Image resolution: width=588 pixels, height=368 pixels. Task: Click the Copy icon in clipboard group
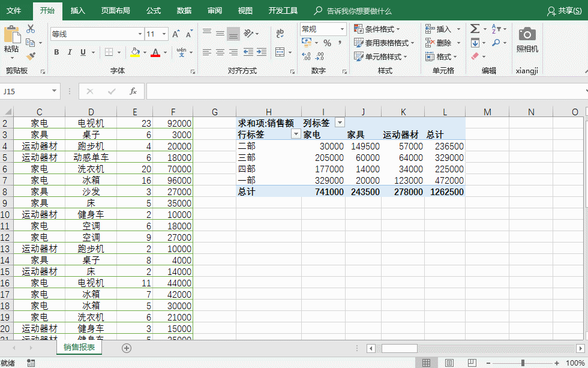(31, 43)
